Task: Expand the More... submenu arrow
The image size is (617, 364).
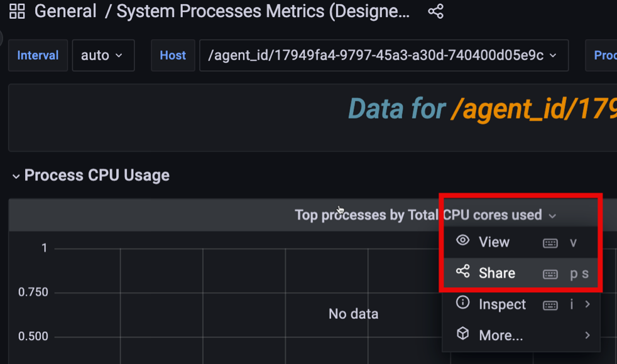Action: (x=587, y=335)
